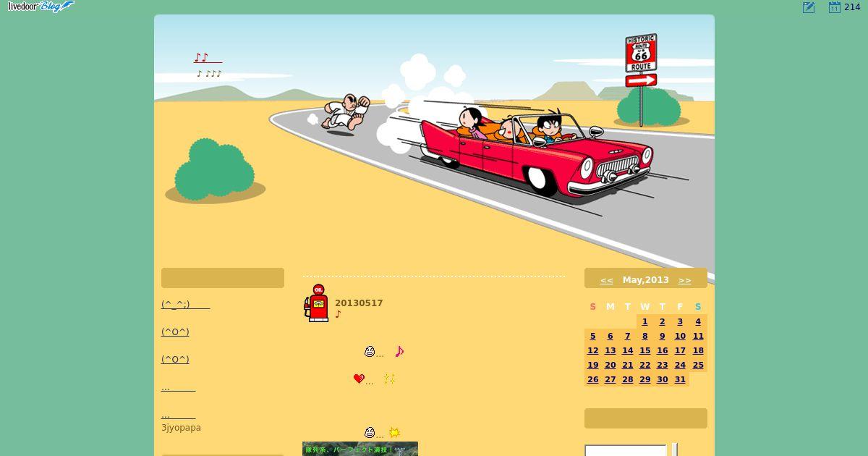Click the May,2013 calendar heading
Image resolution: width=868 pixels, height=456 pixels.
point(646,280)
